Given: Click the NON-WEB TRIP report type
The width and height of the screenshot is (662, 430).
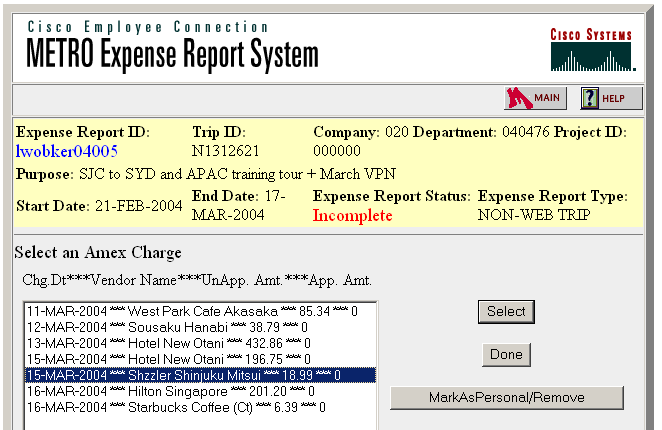Looking at the screenshot, I should click(x=534, y=215).
